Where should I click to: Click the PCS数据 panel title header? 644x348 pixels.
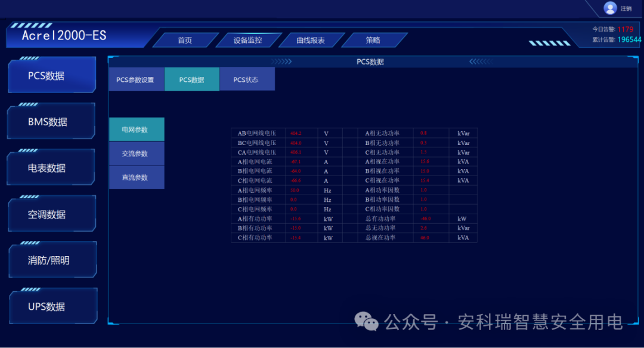[370, 61]
